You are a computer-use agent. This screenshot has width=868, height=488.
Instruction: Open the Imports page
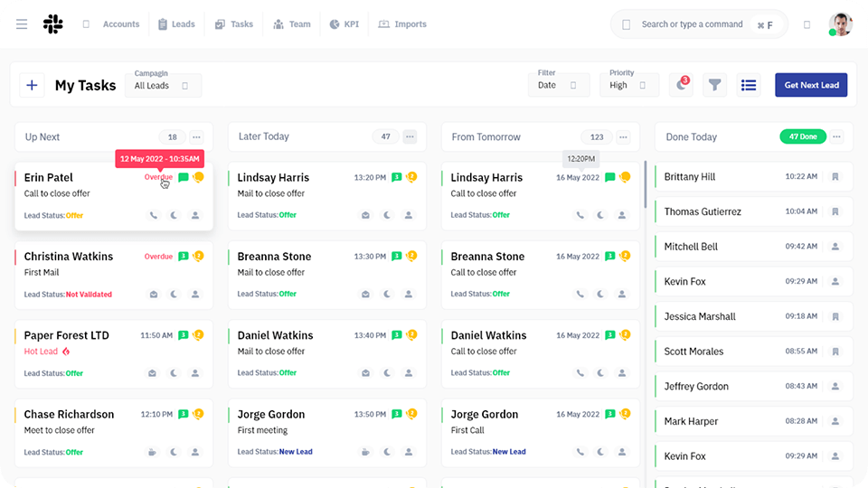click(402, 24)
